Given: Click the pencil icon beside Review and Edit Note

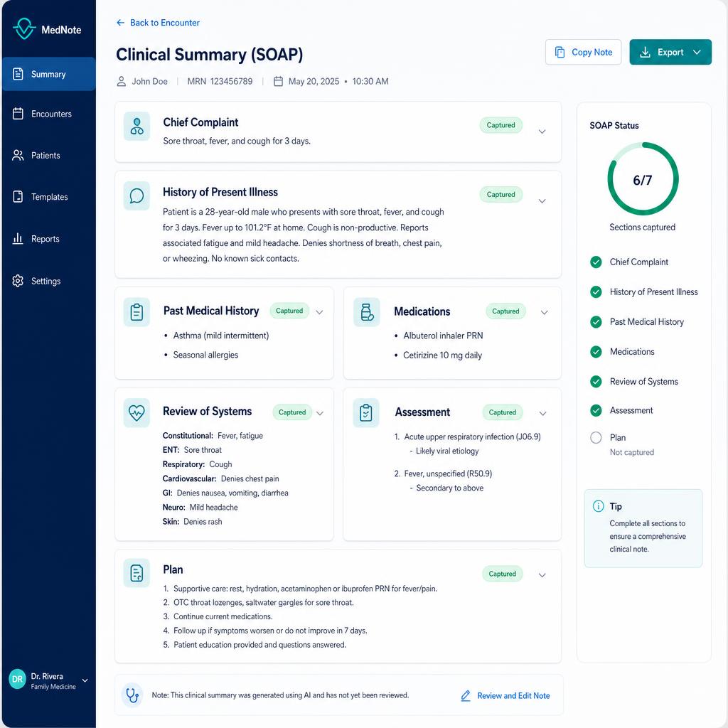Looking at the screenshot, I should 466,695.
